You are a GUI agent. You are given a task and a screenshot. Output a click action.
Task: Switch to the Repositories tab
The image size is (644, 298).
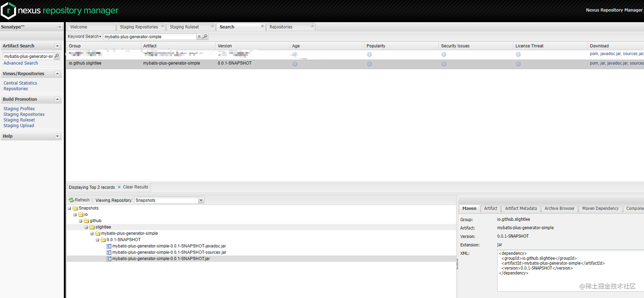281,27
